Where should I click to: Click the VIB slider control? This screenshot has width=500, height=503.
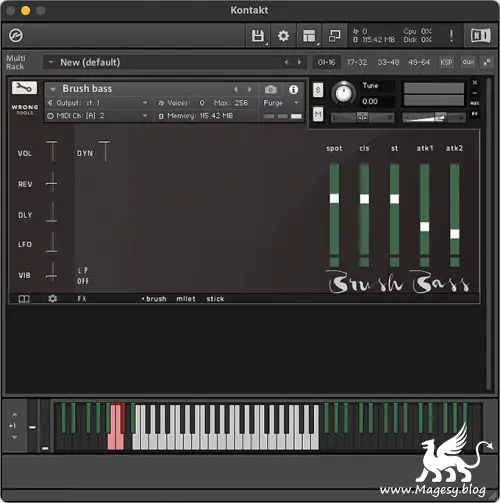52,272
